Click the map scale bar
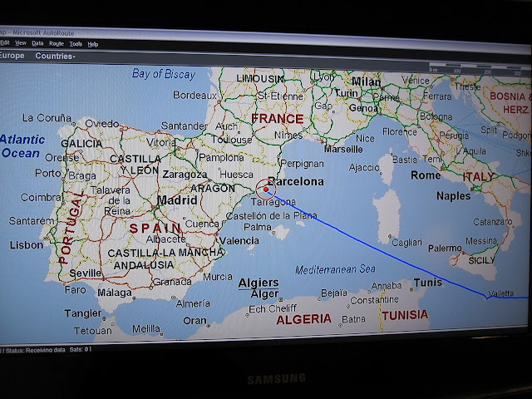The height and width of the screenshot is (399, 532). point(479,68)
